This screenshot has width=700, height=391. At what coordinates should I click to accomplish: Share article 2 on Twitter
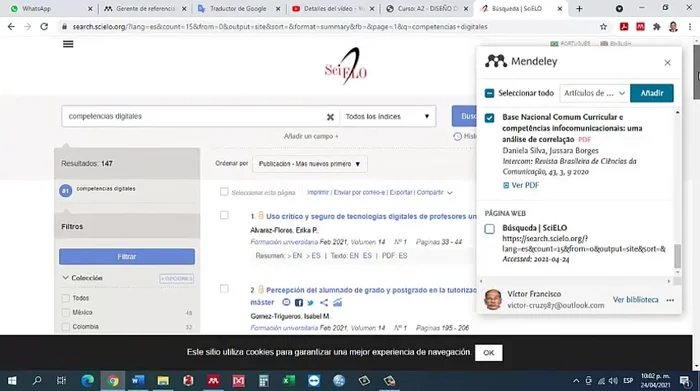tap(311, 303)
